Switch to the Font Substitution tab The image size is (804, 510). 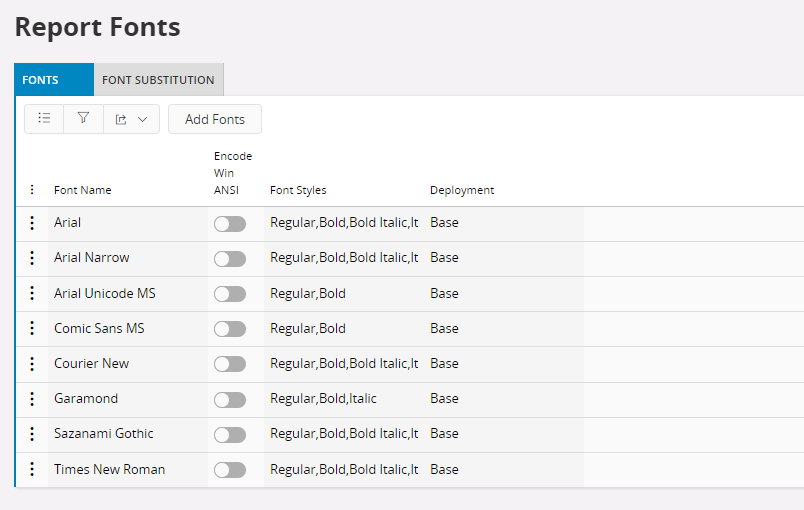click(158, 80)
